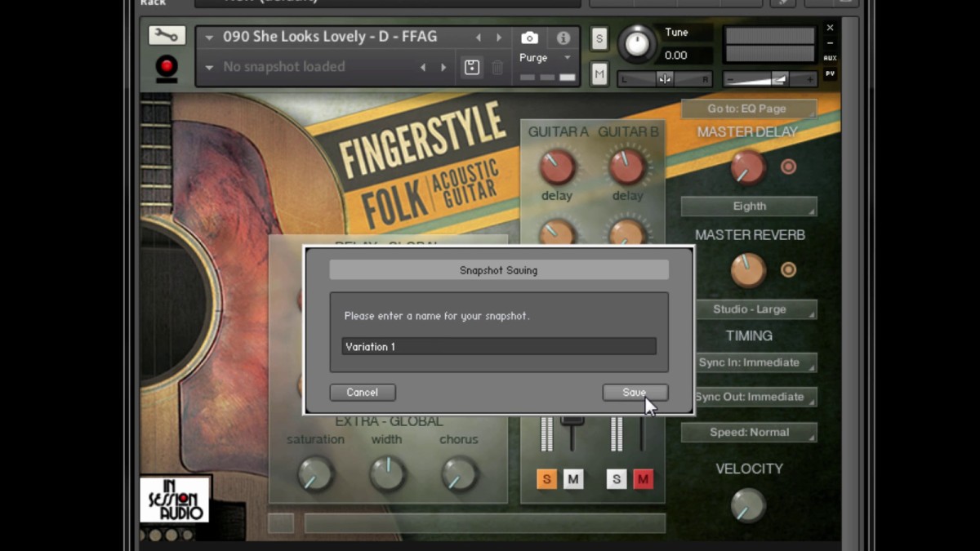Save snapshot using the floppy disk icon
The height and width of the screenshot is (551, 980).
click(471, 69)
